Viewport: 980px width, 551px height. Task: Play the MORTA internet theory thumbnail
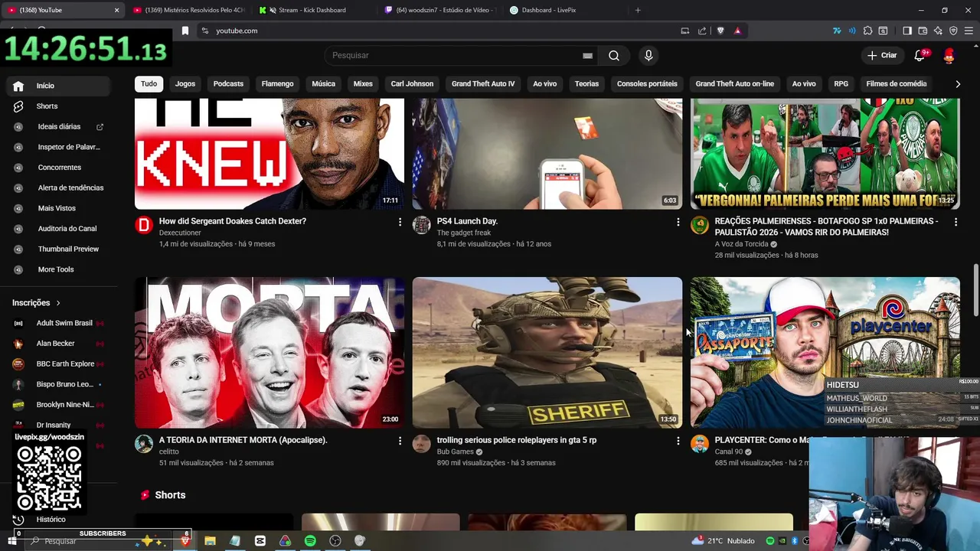click(x=269, y=352)
